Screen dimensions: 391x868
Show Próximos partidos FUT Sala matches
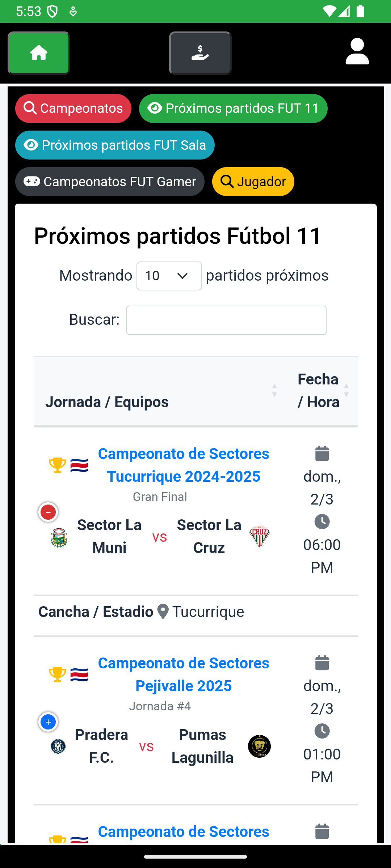coord(115,145)
